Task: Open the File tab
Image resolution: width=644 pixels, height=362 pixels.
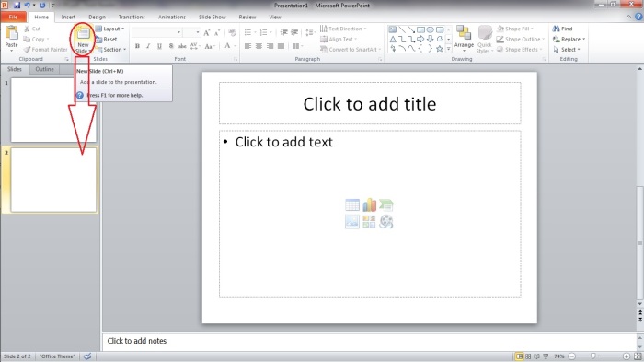Action: click(x=13, y=17)
